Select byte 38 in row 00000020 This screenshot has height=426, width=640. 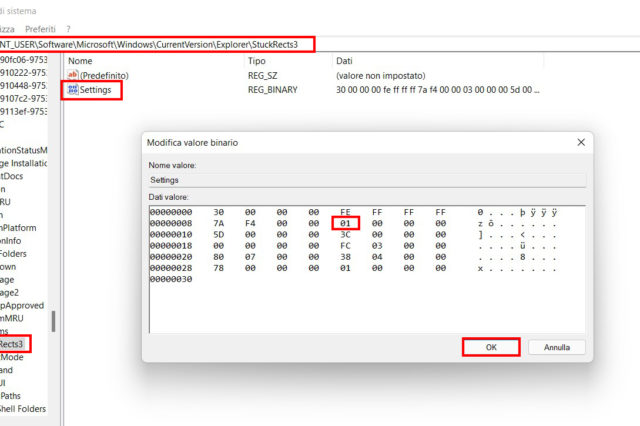[x=345, y=257]
